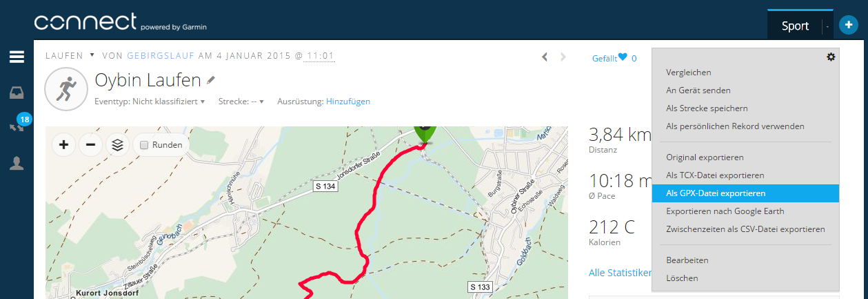868x299 pixels.
Task: Click the pencil icon to rename Oybin Laufen
Action: 211,81
